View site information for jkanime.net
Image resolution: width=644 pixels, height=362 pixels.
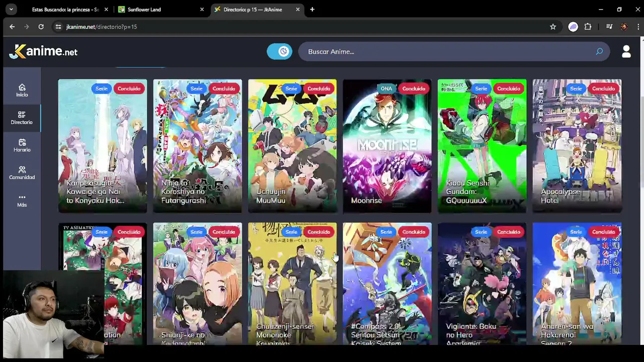pyautogui.click(x=58, y=27)
